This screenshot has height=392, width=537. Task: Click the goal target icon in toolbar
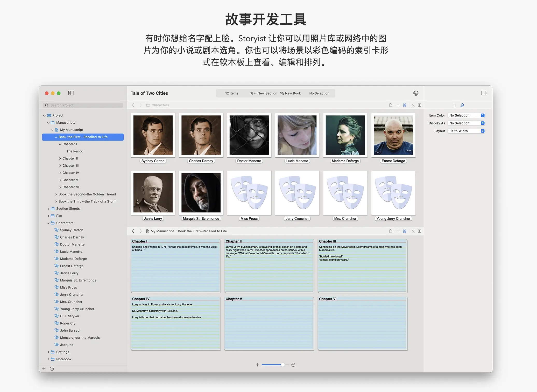click(416, 93)
